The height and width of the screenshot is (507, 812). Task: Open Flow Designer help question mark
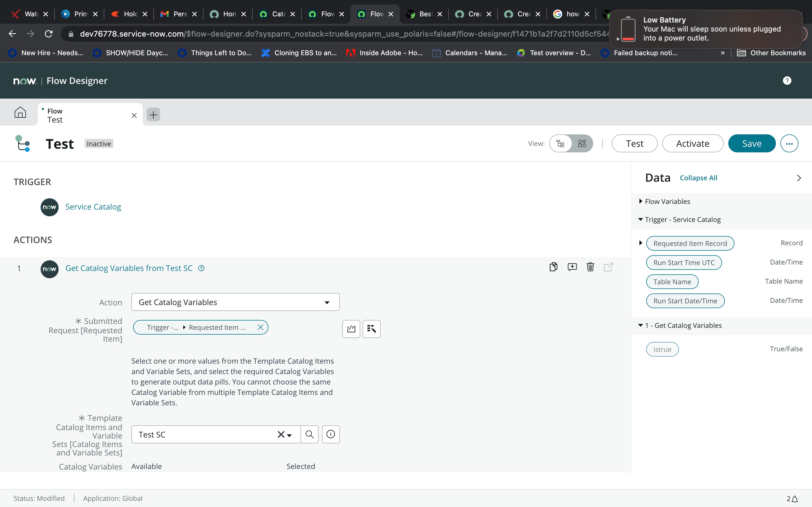pos(787,81)
